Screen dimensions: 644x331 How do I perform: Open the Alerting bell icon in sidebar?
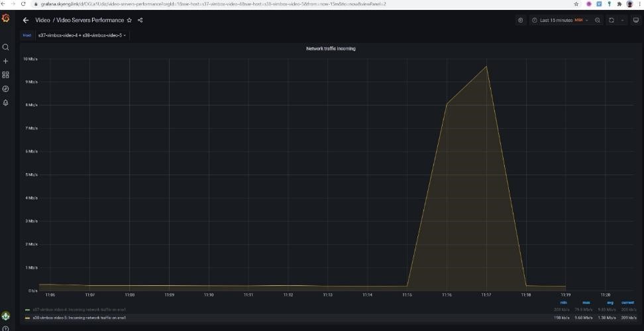pyautogui.click(x=5, y=103)
